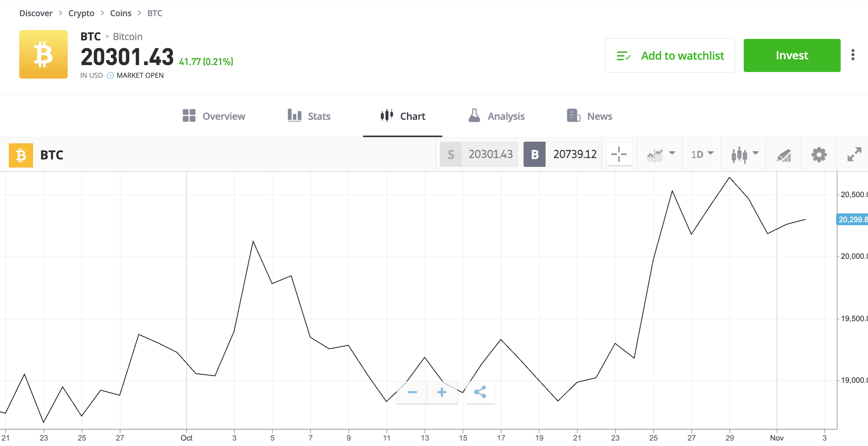The image size is (868, 446).
Task: Click the Bitcoin name text
Action: pos(128,37)
